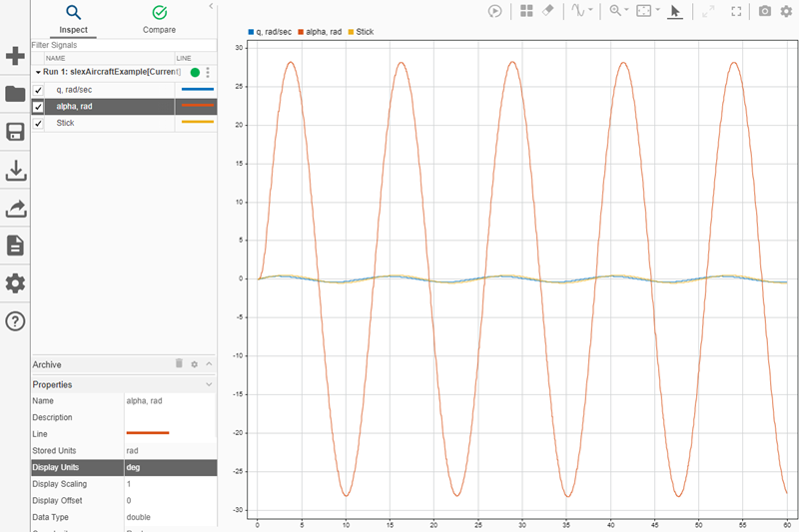Switch to the Compare tab

tap(159, 19)
